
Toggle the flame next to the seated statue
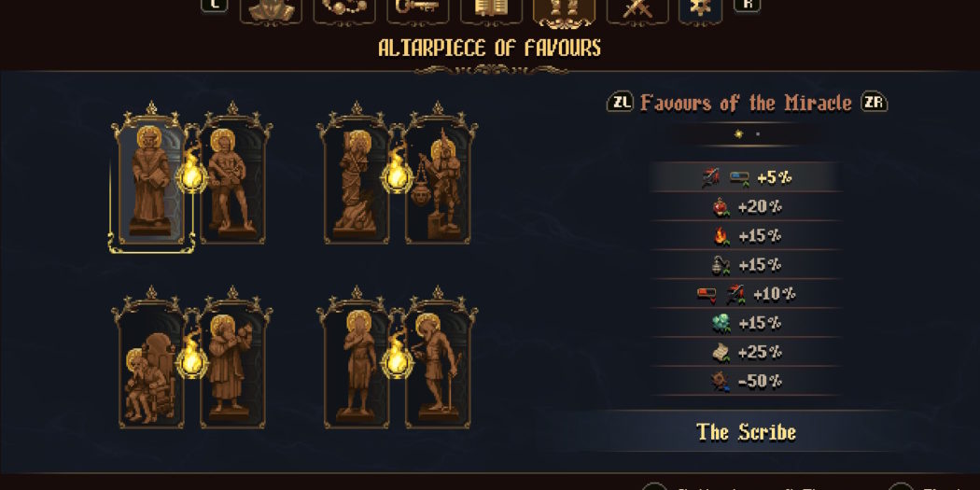192,357
